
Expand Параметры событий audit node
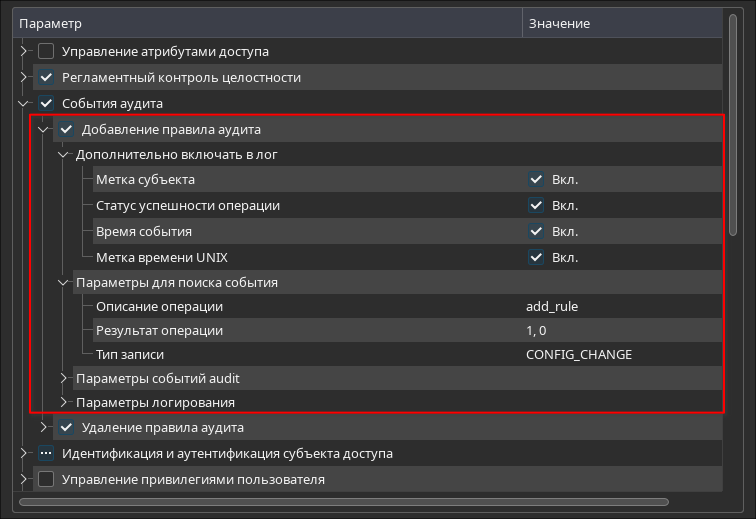coord(63,378)
